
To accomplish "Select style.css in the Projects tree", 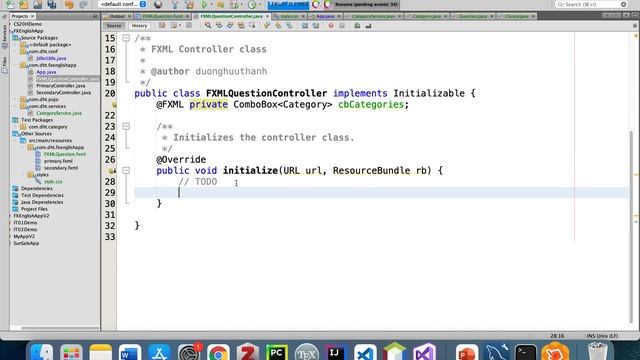I will (x=53, y=182).
